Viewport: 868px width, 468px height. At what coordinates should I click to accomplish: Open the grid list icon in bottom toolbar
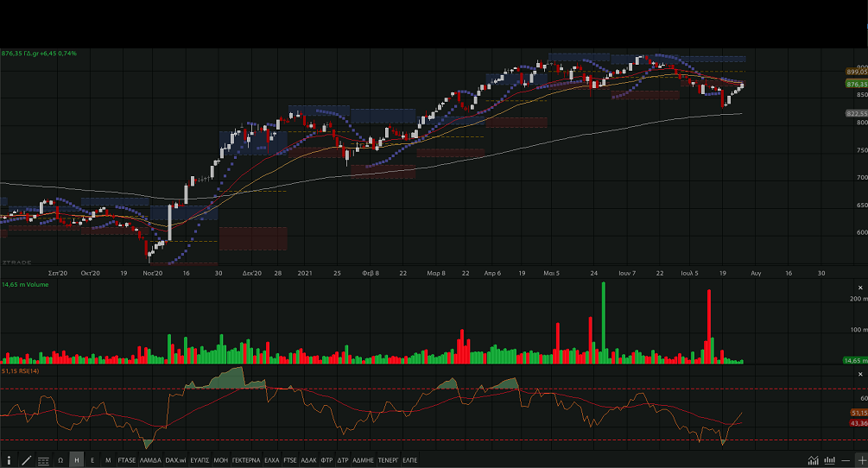43,460
